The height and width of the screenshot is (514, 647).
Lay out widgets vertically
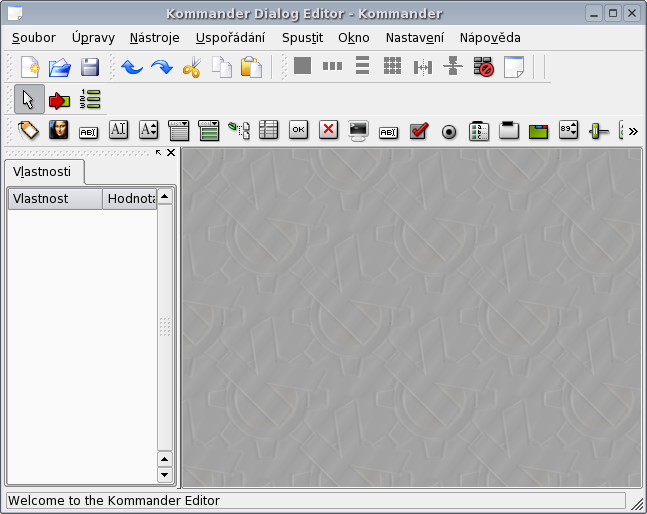pyautogui.click(x=362, y=66)
